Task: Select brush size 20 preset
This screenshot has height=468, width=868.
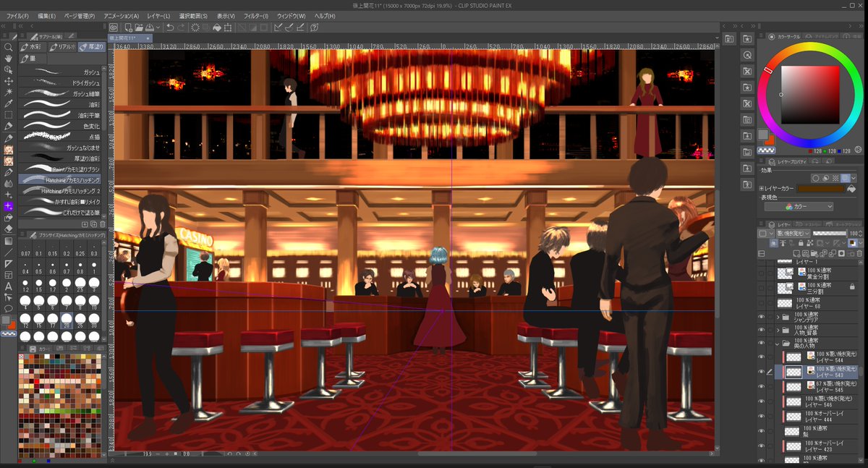Action: 67,320
